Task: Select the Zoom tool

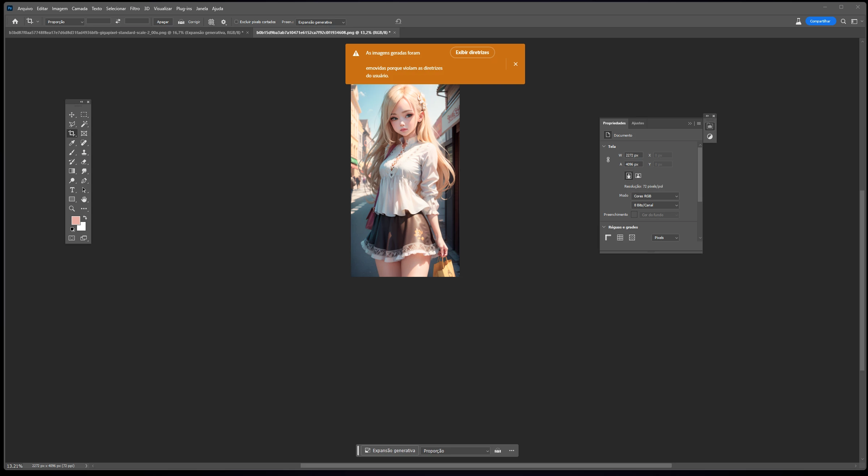Action: click(72, 209)
